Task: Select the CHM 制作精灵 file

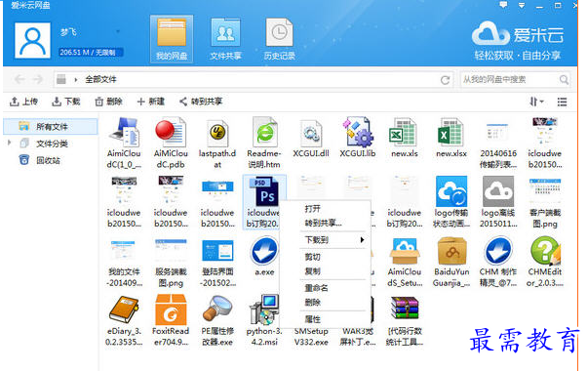Action: (x=498, y=261)
